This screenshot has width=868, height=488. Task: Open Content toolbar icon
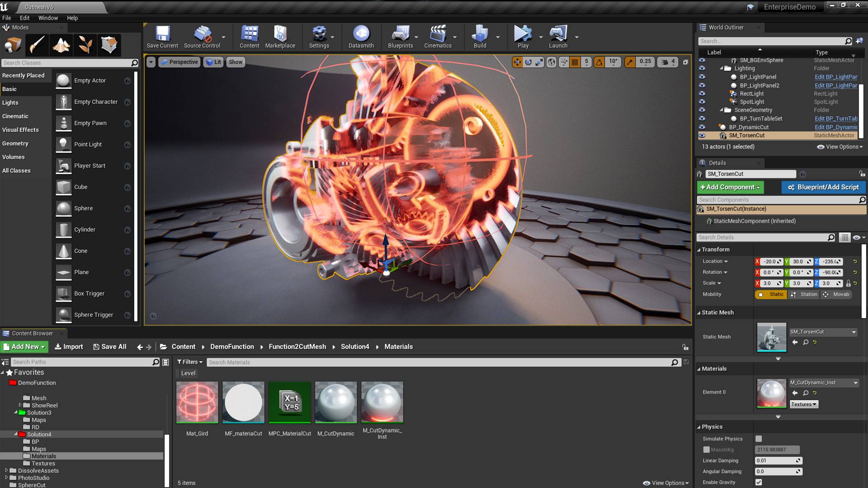click(x=250, y=37)
